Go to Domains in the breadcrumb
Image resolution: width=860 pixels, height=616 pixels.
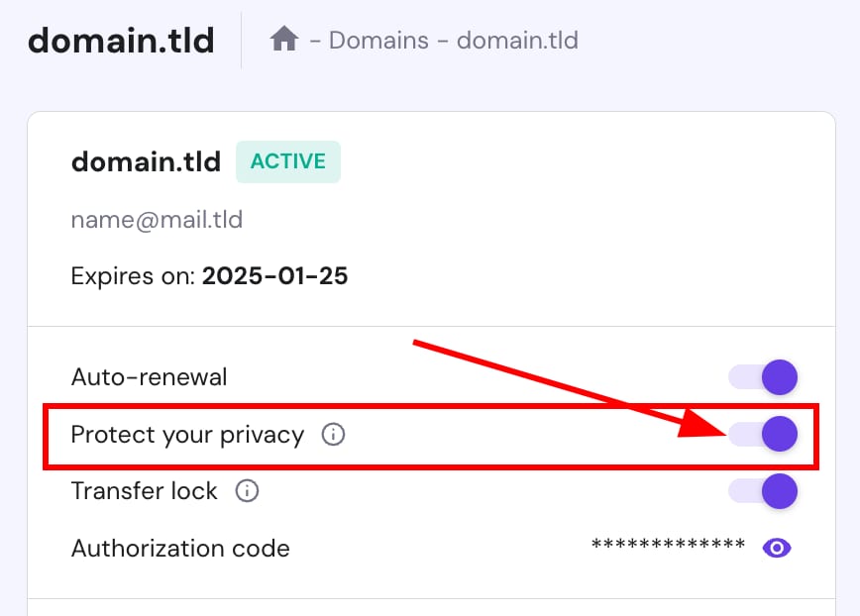378,41
